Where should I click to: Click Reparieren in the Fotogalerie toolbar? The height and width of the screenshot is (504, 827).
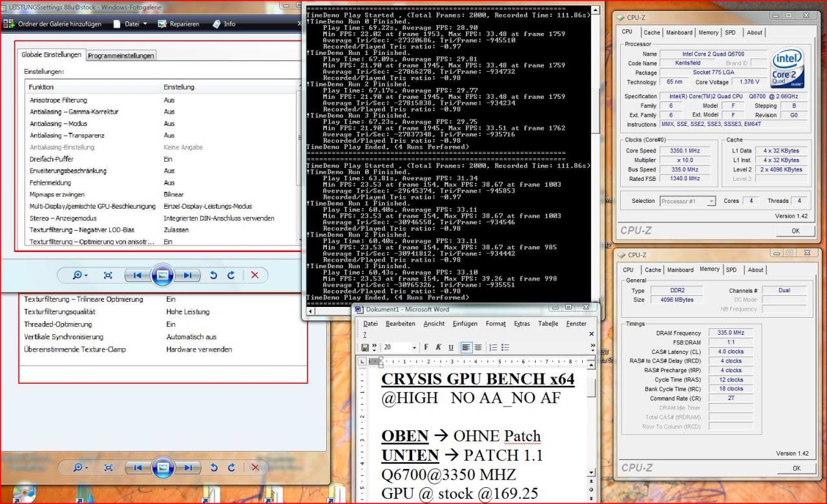tap(178, 24)
